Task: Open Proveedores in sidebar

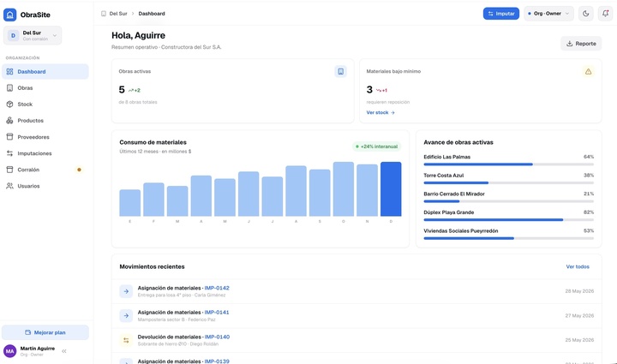Action: point(45,137)
